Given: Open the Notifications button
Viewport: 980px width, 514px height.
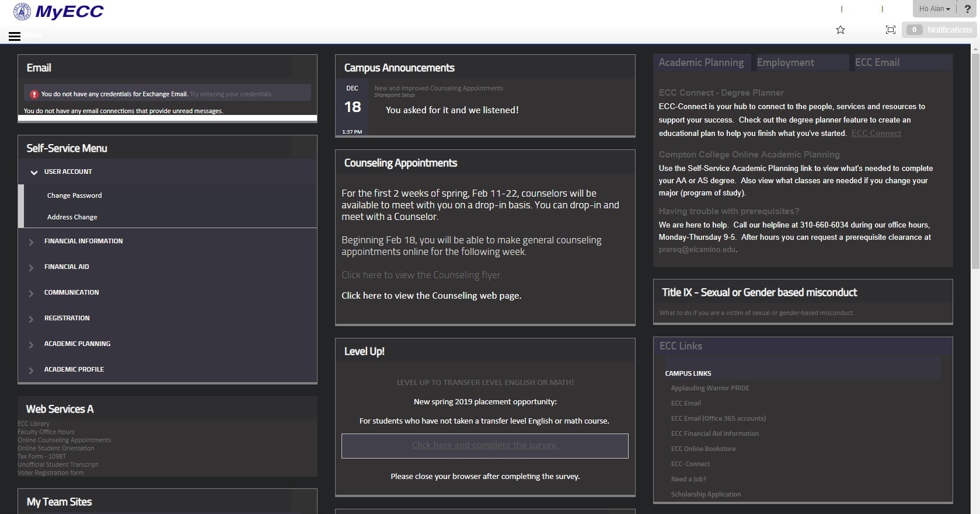Looking at the screenshot, I should [939, 30].
